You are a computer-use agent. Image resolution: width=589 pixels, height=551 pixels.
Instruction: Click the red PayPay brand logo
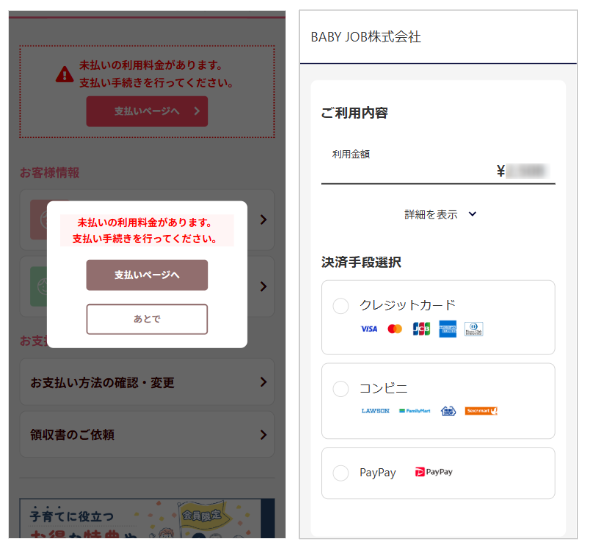[434, 472]
